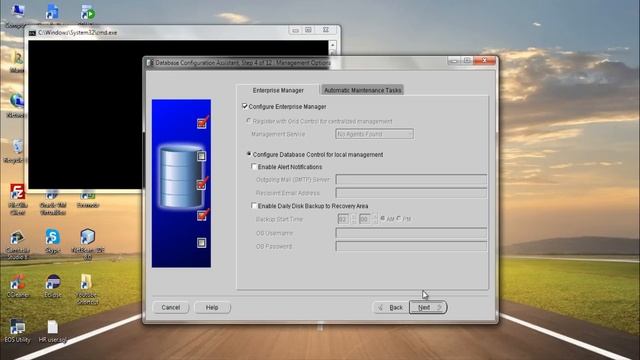Click the backup minute field
Viewport: 640px width, 360px height.
pos(365,219)
